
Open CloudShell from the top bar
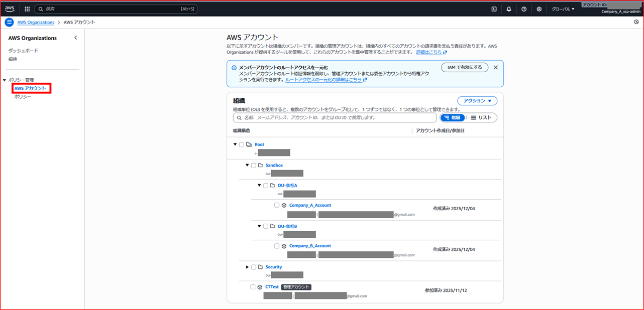494,9
